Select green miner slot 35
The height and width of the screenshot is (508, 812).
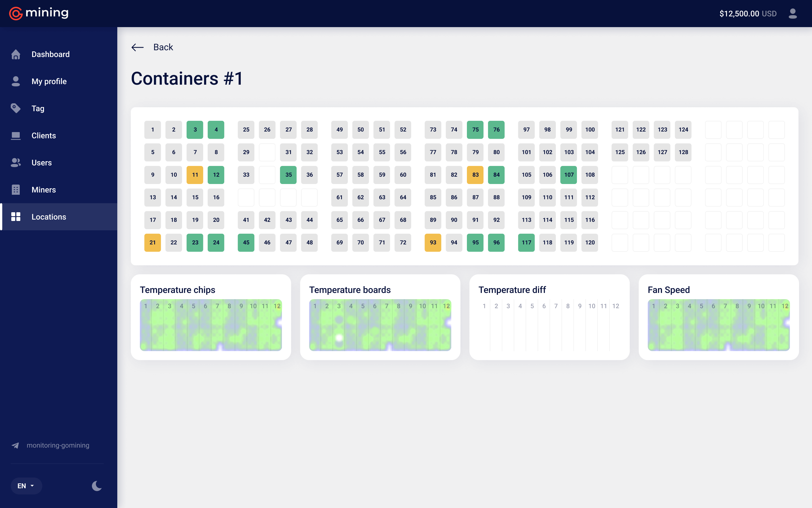tap(288, 175)
